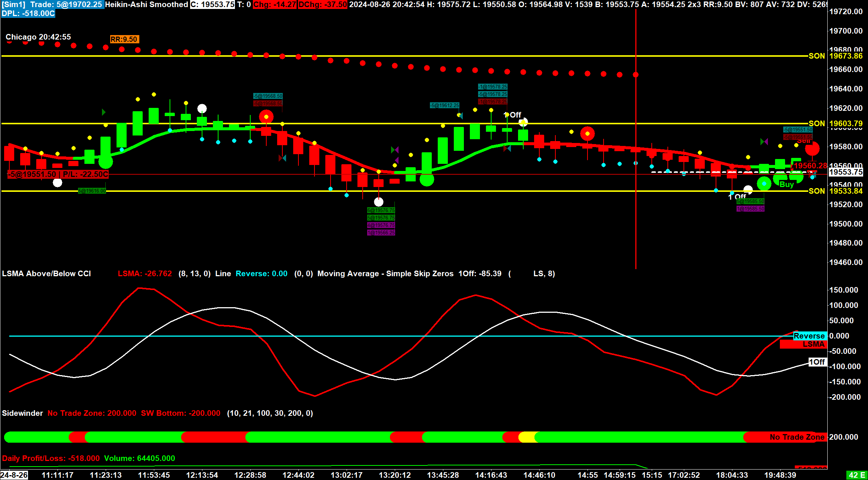868x480 pixels.
Task: Click the orange RR:9.50 label
Action: [x=124, y=39]
